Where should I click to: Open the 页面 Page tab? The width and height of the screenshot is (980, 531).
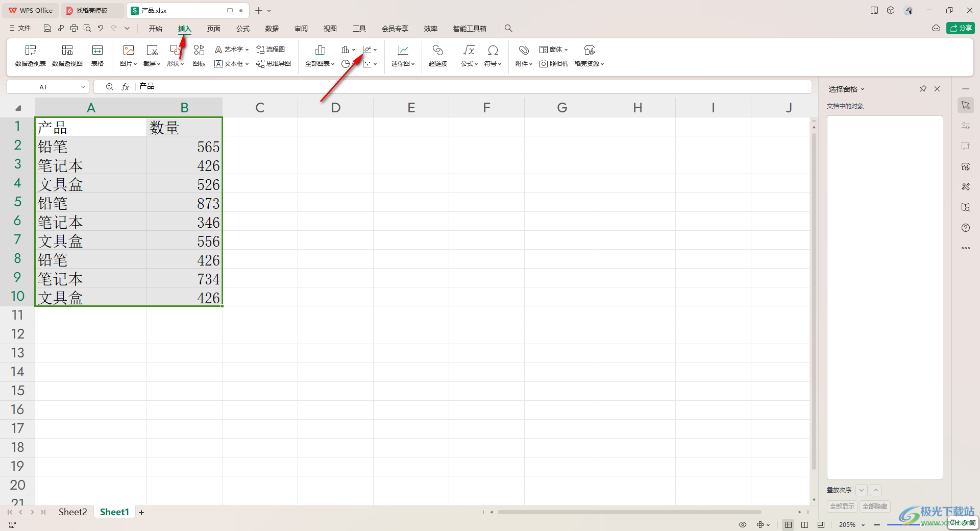coord(214,29)
